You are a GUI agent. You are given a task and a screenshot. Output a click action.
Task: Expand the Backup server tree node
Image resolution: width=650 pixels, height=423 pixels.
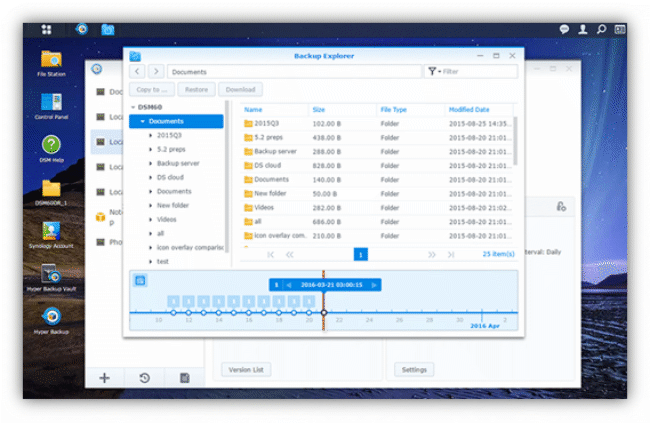click(x=150, y=163)
